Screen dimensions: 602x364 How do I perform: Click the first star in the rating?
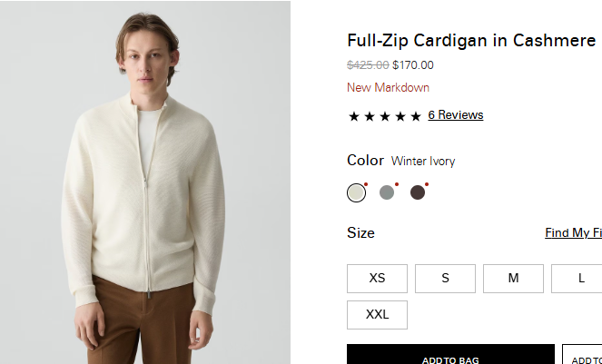pos(354,116)
